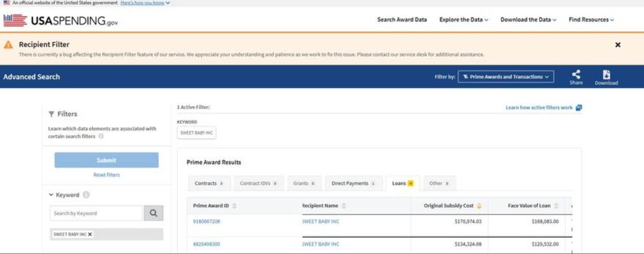Open Explore the Data dropdown menu
The height and width of the screenshot is (254, 644).
tap(464, 20)
